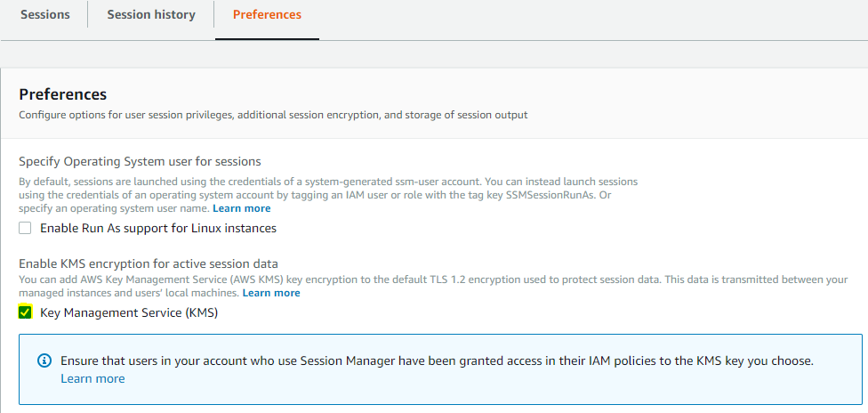Click the blue information alert box background
This screenshot has height=413, width=868.
click(x=440, y=369)
